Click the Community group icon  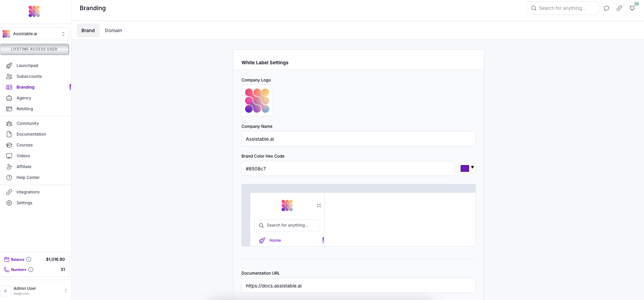coord(9,123)
